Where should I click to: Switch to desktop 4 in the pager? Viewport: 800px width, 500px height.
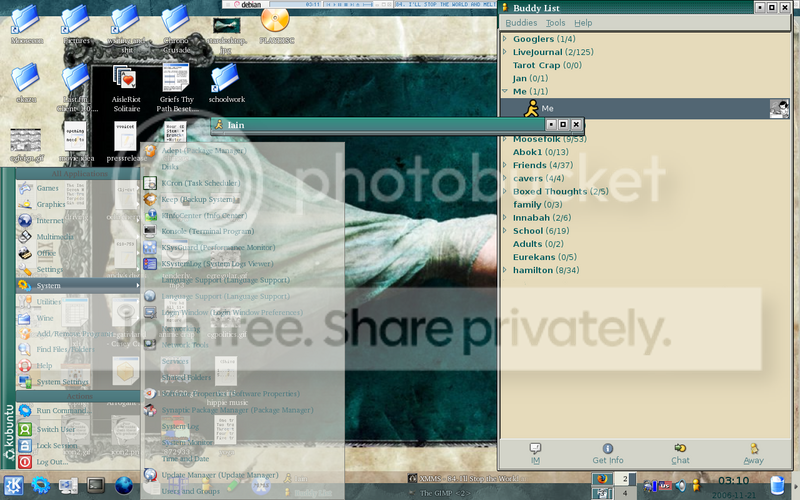(x=624, y=493)
